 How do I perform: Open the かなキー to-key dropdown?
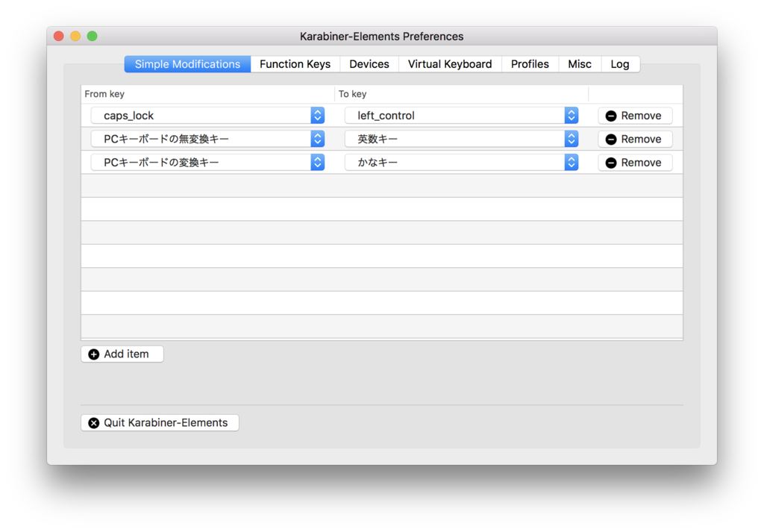461,162
